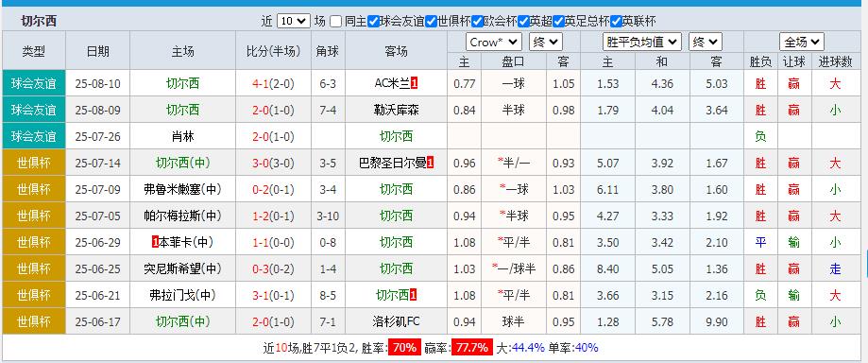The height and width of the screenshot is (363, 868).
Task: Click the 70% win rate badge
Action: pyautogui.click(x=404, y=348)
